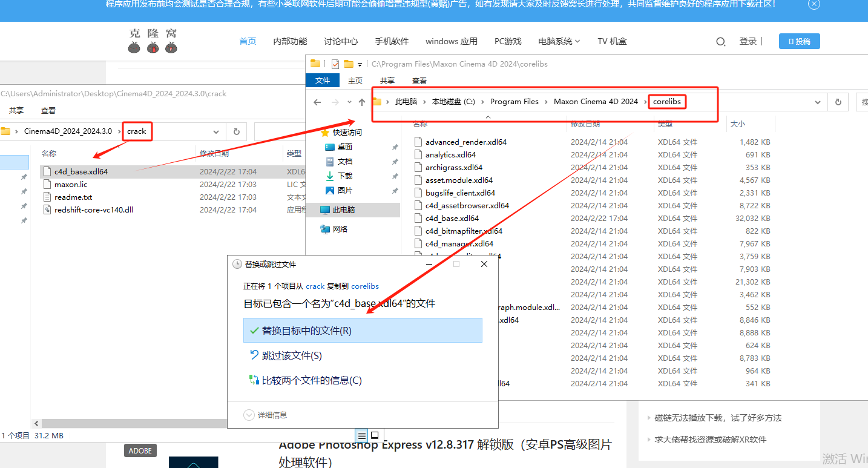Screen dimensions: 868x468
Task: Click 本地磁盘 (C:) in the breadcrumb
Action: (x=453, y=102)
